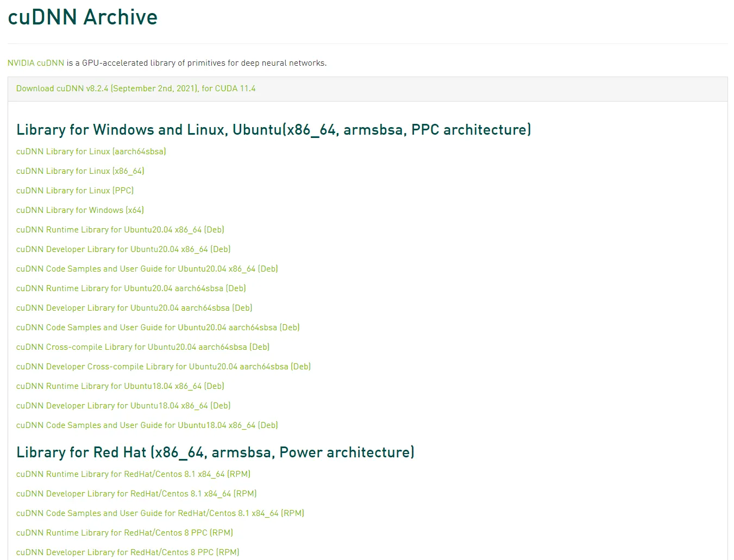734x560 pixels.
Task: Download Developer Cross-compile Library for Ubuntu20.04 aarch64sbsa
Action: [x=164, y=367]
